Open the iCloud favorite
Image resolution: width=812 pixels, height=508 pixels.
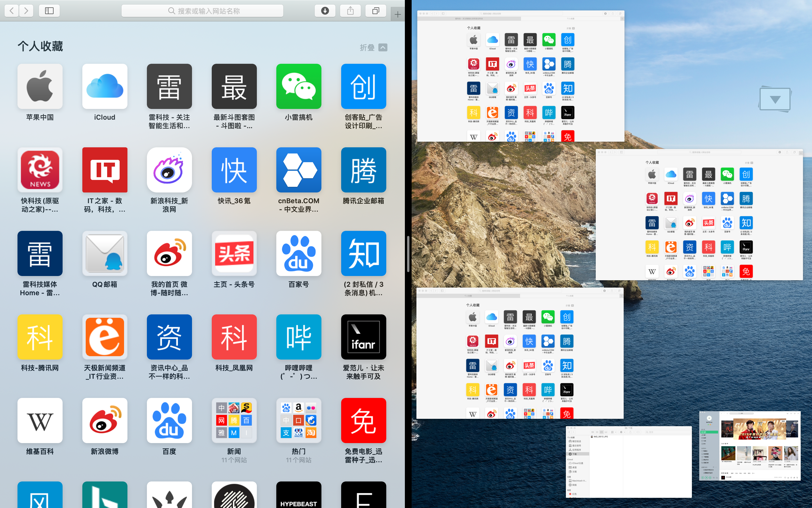(x=105, y=86)
